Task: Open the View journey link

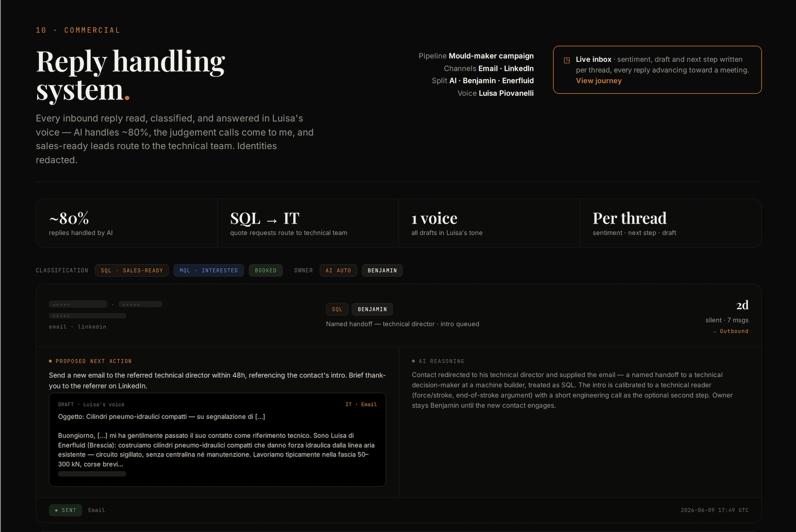Action: [599, 80]
